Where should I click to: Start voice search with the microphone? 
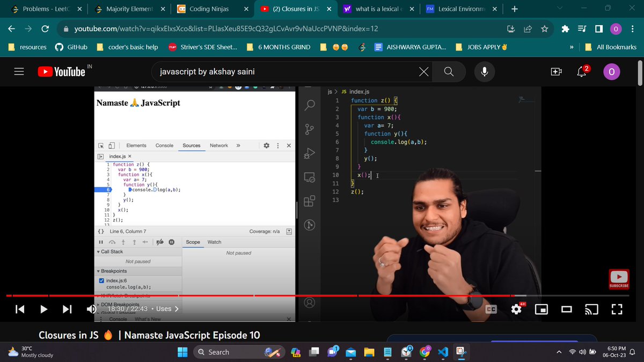click(485, 71)
